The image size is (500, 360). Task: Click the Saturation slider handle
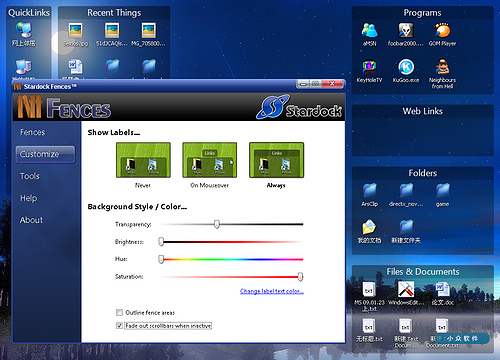(300, 276)
